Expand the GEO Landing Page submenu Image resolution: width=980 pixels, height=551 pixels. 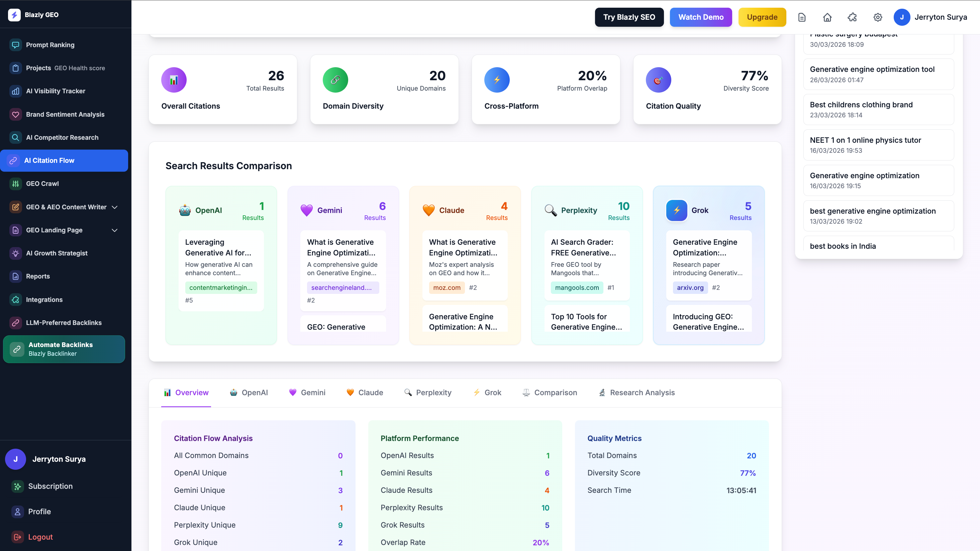tap(114, 230)
